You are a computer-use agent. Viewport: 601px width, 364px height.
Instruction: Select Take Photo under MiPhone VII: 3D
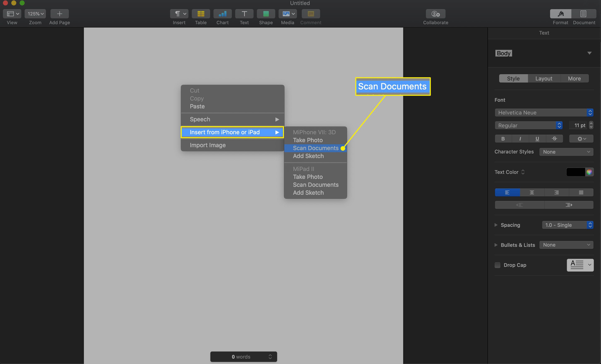tap(315, 140)
